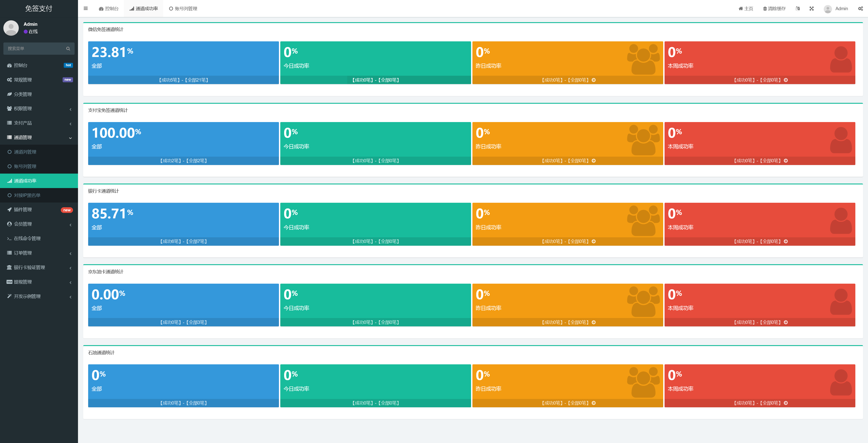Click the arrow icon in WeChat weekly card
The image size is (868, 443).
tap(786, 80)
